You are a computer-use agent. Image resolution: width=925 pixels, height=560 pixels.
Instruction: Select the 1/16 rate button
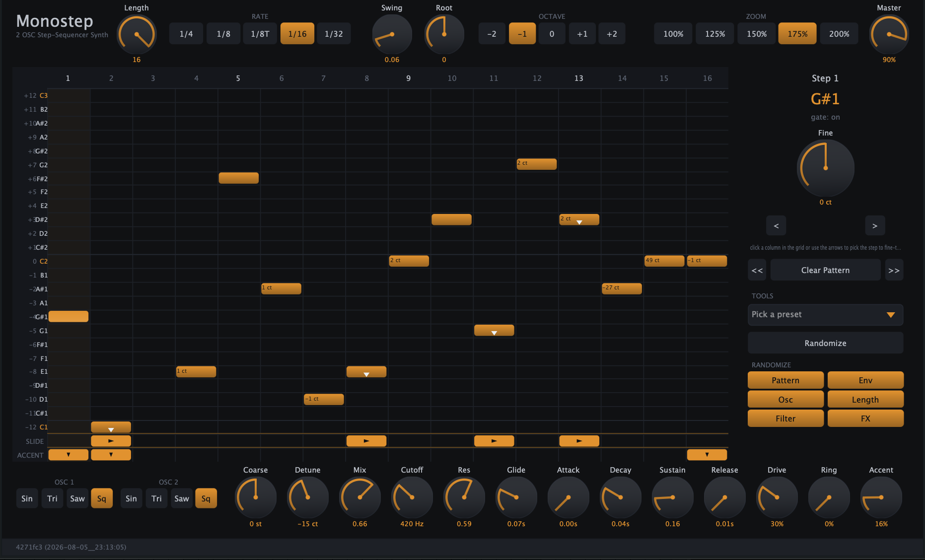coord(297,34)
